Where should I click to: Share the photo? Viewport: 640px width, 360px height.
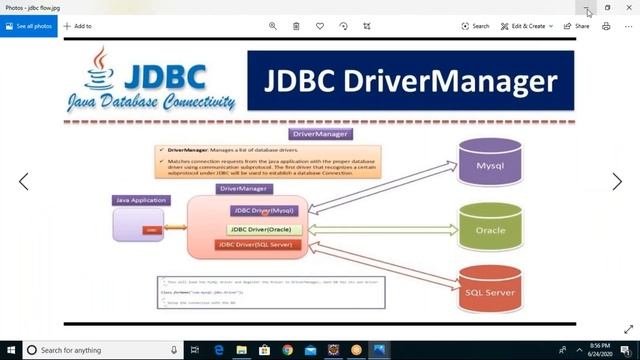click(576, 26)
